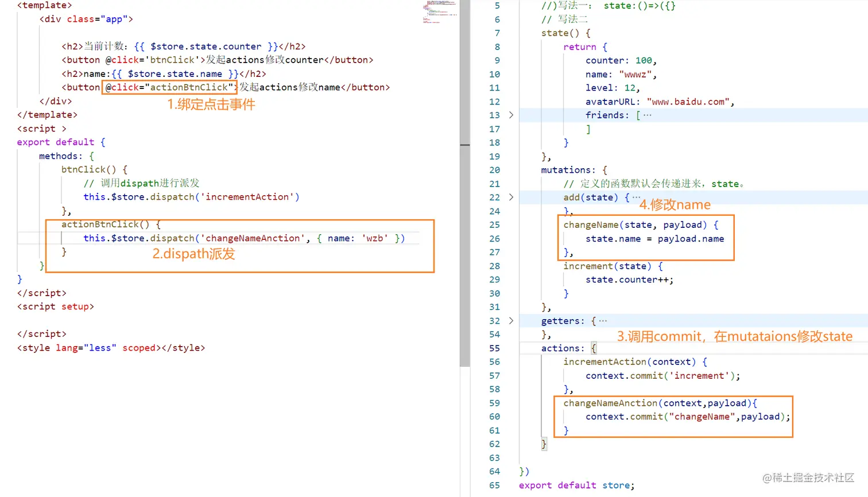Click 'incrementAction(context) {' action line
This screenshot has width=868, height=497.
coord(635,362)
